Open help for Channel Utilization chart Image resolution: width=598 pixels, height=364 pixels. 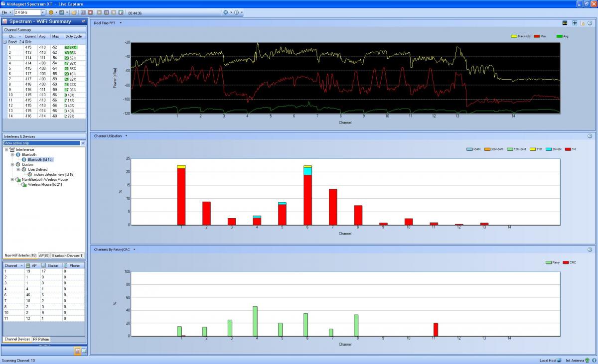pyautogui.click(x=590, y=136)
